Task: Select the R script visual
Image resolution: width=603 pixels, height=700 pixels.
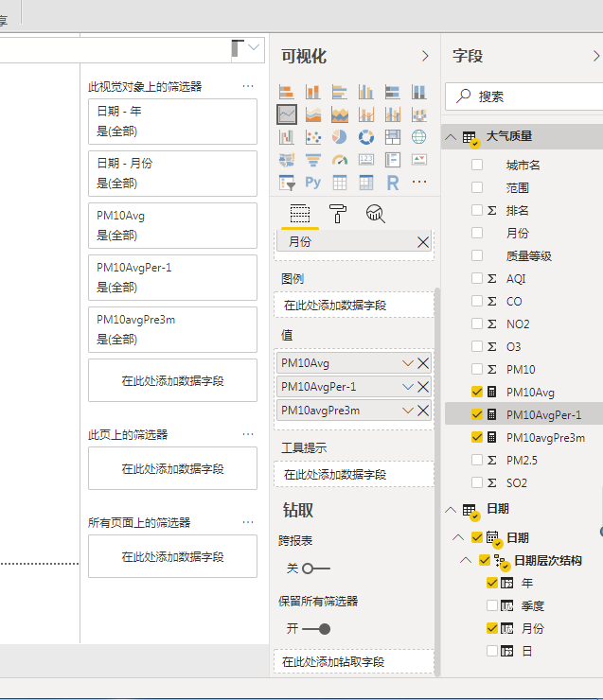Action: 393,183
